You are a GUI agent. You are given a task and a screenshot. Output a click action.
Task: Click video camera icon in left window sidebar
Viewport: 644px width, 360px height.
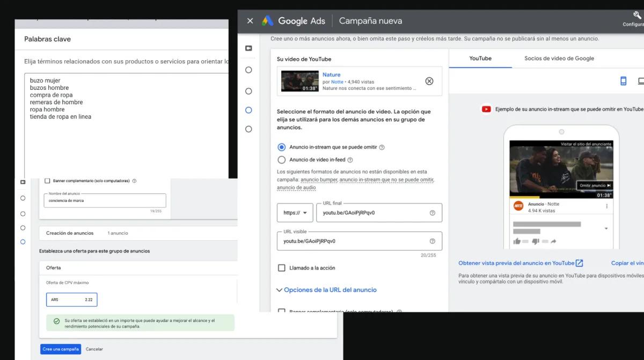coord(23,182)
